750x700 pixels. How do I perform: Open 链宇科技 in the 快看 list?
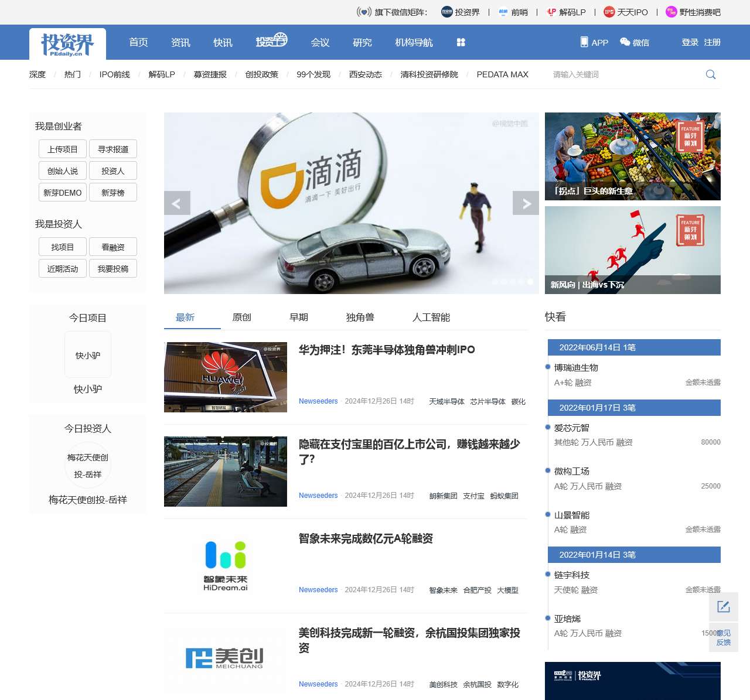[572, 575]
